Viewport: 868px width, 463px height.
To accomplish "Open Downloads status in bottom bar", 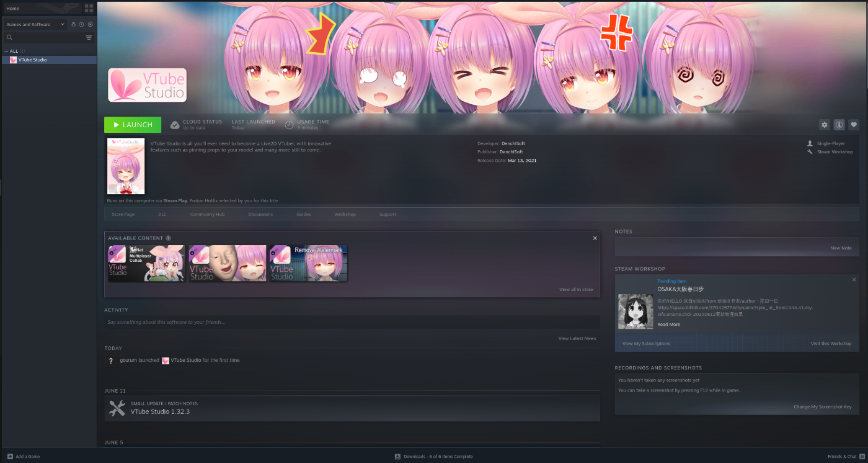I will point(433,456).
